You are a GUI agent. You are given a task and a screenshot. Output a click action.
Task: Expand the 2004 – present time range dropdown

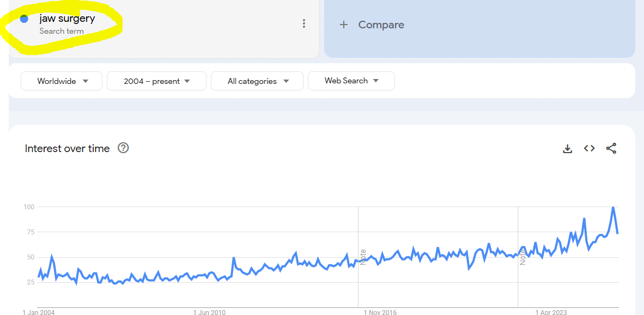(156, 81)
